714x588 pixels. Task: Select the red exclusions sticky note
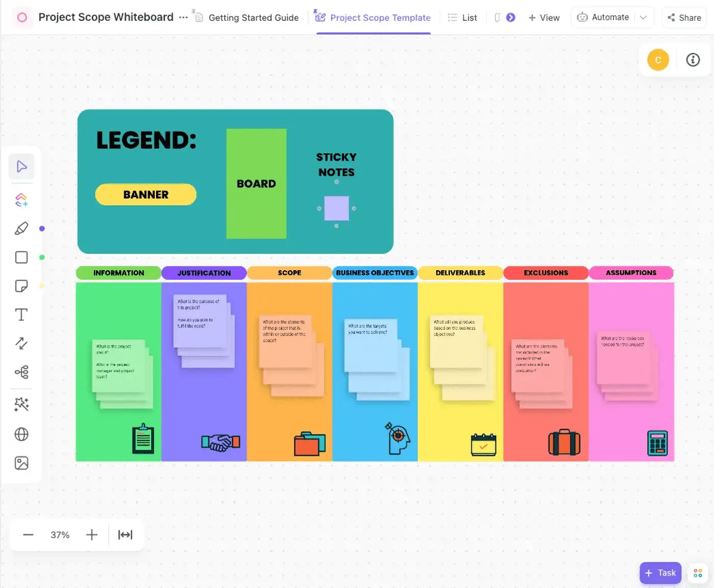[x=538, y=366]
